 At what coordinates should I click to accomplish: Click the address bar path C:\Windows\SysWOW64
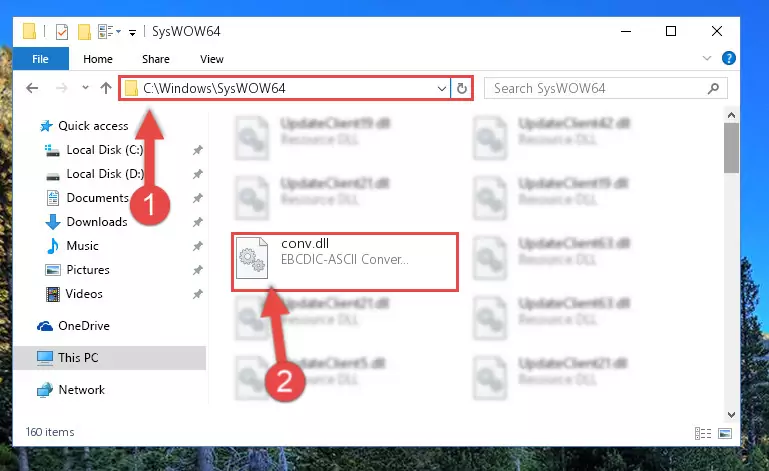click(x=214, y=88)
